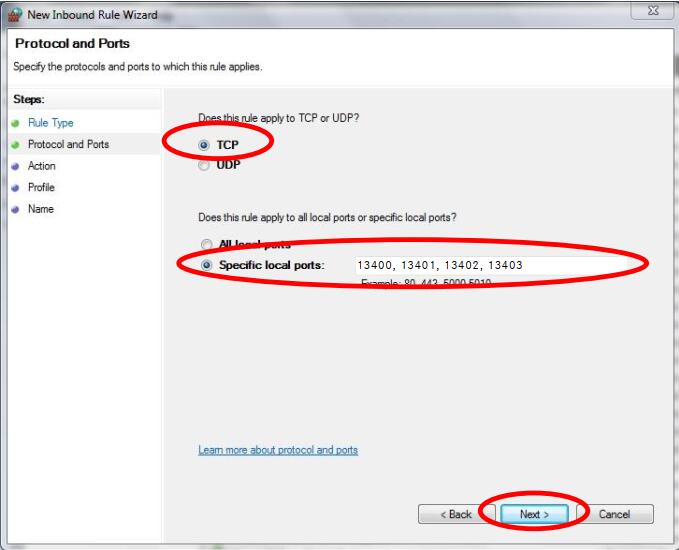Viewport: 679px width, 550px height.
Task: Click the green bullet beside Rule Type
Action: click(x=16, y=123)
